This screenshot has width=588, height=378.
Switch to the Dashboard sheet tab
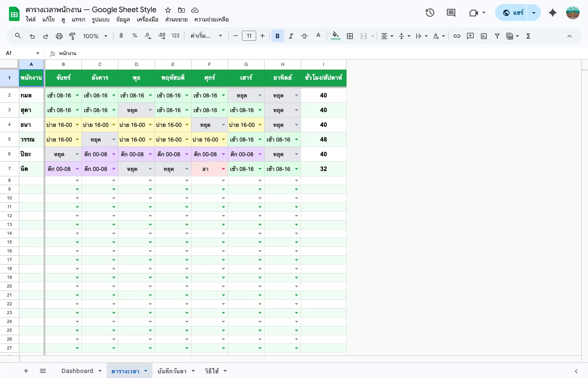(77, 371)
